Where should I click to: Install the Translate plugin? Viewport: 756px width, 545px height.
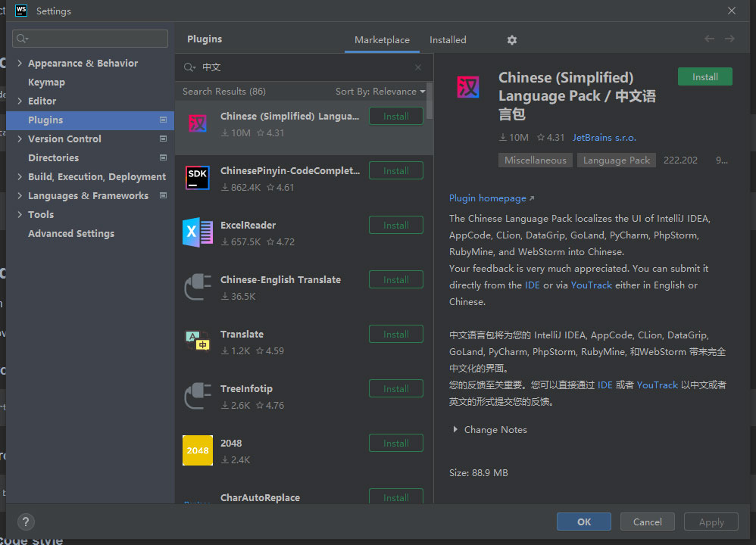click(396, 334)
